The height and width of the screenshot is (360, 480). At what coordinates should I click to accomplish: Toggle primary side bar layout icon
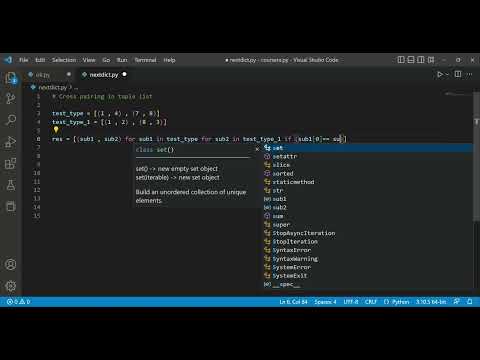pyautogui.click(x=401, y=60)
